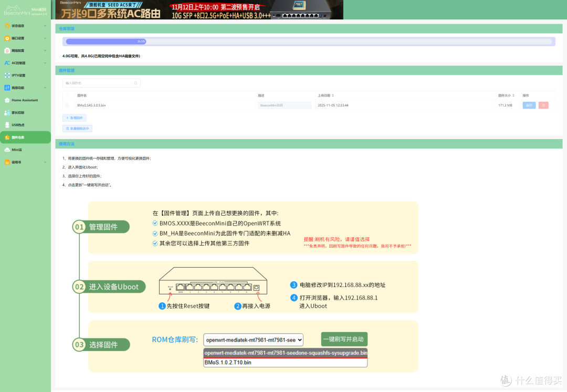Expand the 端口设置 menu chevron

click(x=45, y=38)
